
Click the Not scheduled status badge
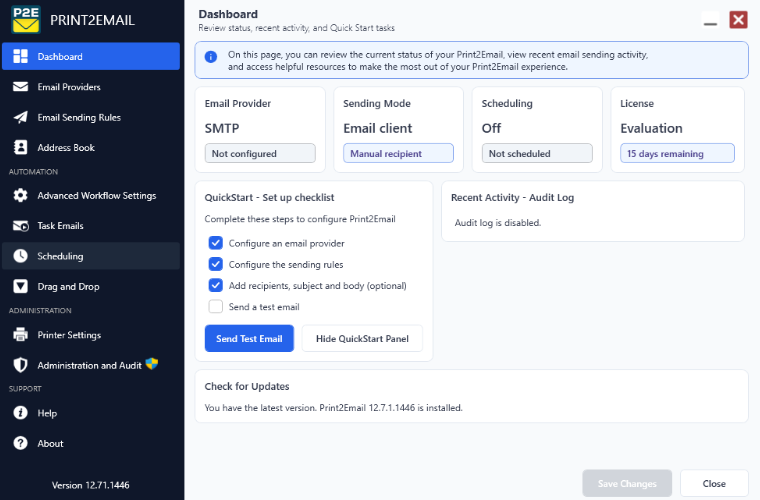tap(537, 153)
